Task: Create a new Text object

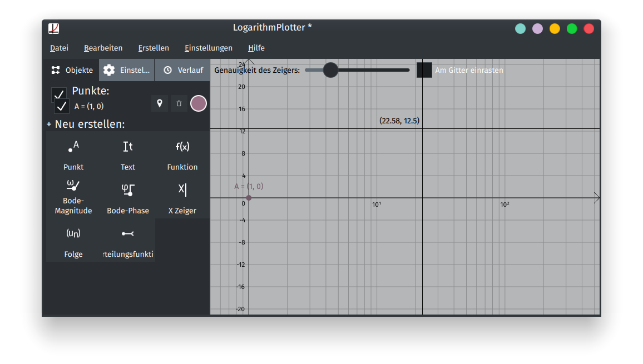Action: [127, 153]
